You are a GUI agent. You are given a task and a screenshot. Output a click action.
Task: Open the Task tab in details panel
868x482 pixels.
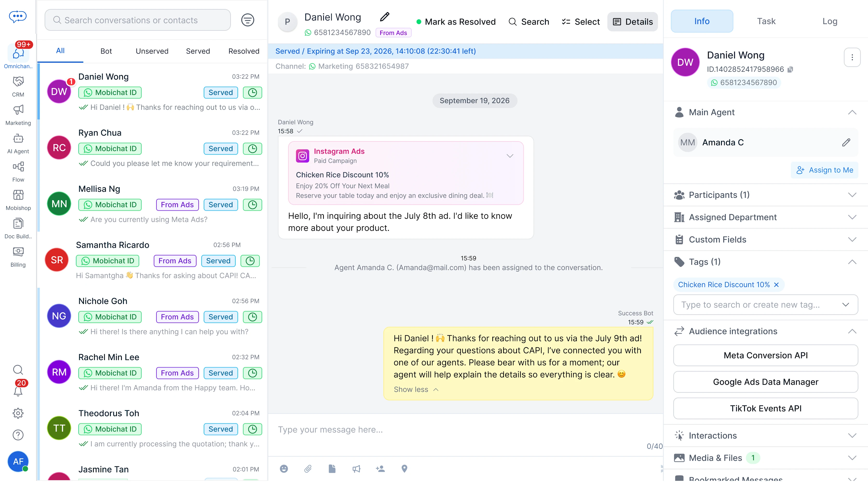(766, 21)
